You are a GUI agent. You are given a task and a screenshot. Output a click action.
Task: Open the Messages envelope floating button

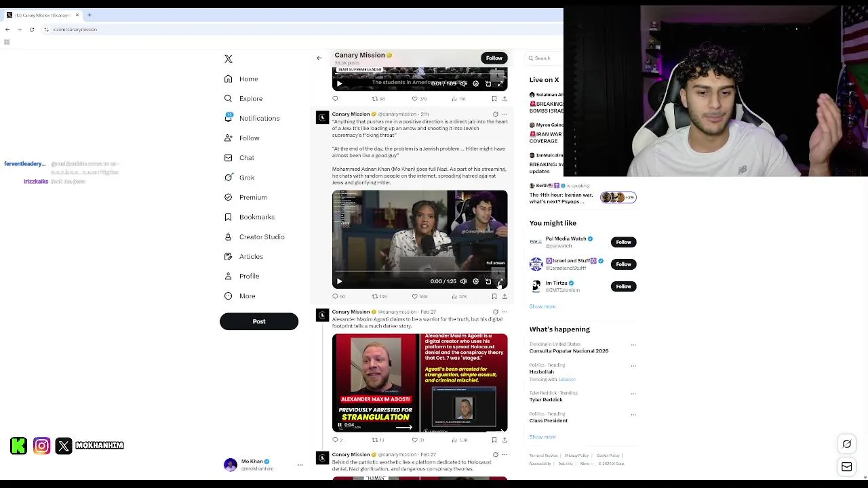click(847, 467)
